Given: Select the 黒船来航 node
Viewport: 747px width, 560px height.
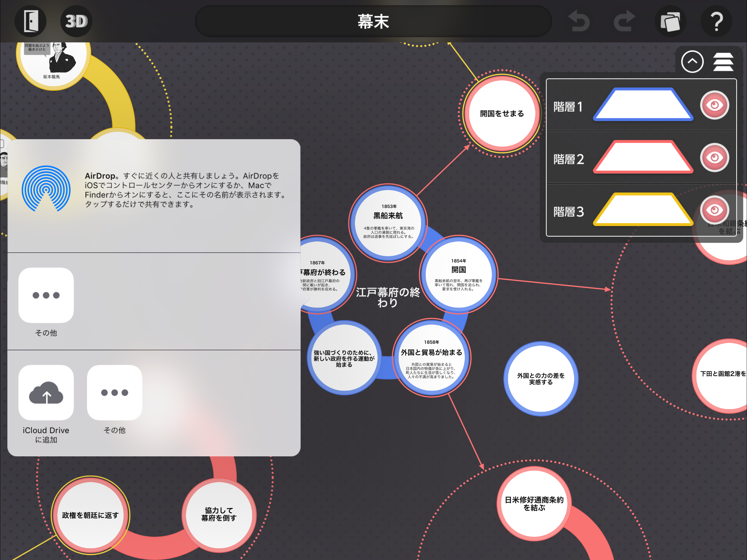Looking at the screenshot, I should pos(388,223).
